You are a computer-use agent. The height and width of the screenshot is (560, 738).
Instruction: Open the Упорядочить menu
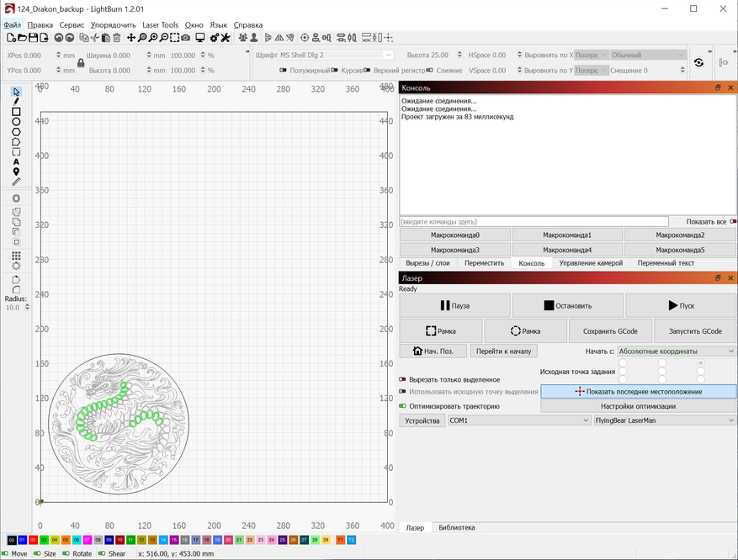coord(113,25)
